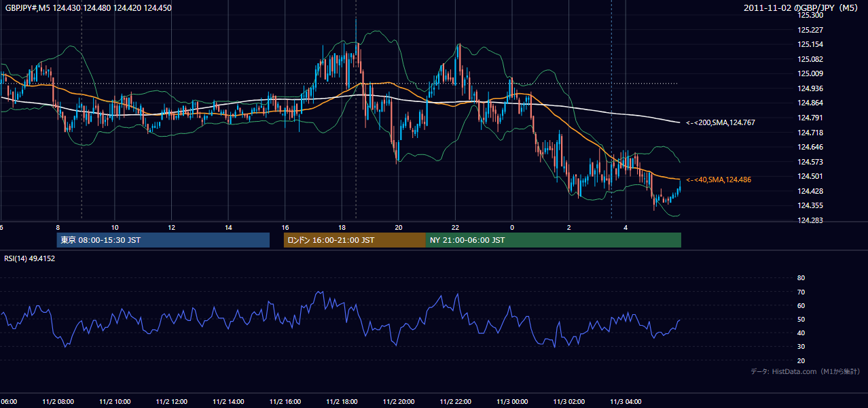868x408 pixels.
Task: Click hour tick 14 below the price chart
Action: (x=228, y=227)
